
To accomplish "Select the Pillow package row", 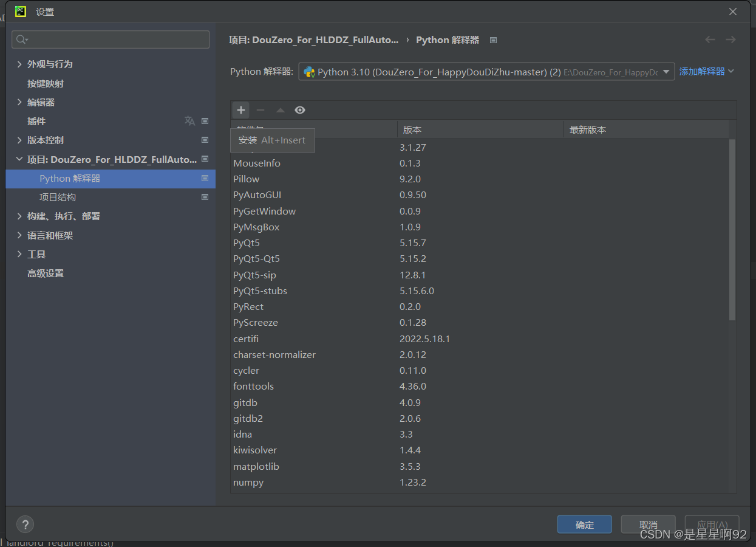I will click(x=480, y=179).
